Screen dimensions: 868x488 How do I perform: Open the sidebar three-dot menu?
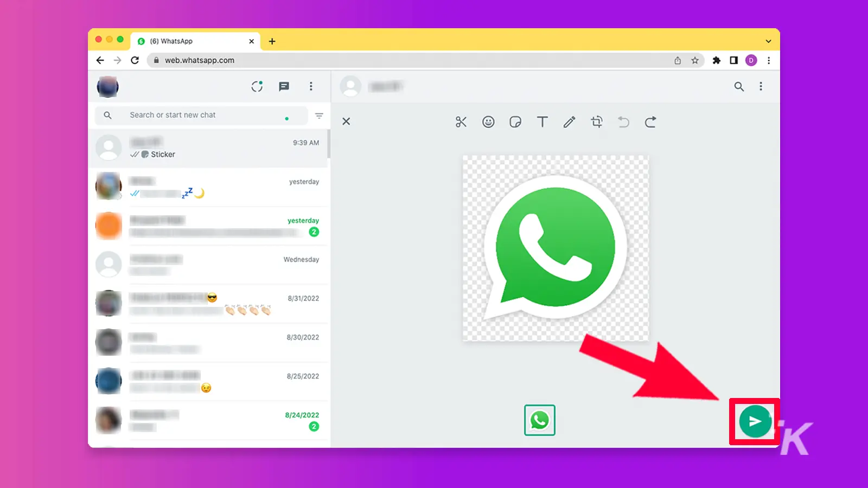311,87
